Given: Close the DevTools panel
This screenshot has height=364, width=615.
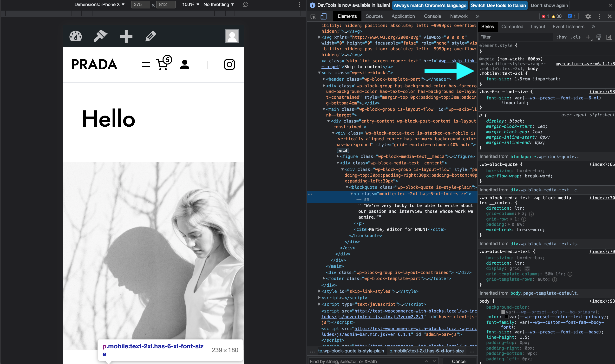Looking at the screenshot, I should click(609, 16).
